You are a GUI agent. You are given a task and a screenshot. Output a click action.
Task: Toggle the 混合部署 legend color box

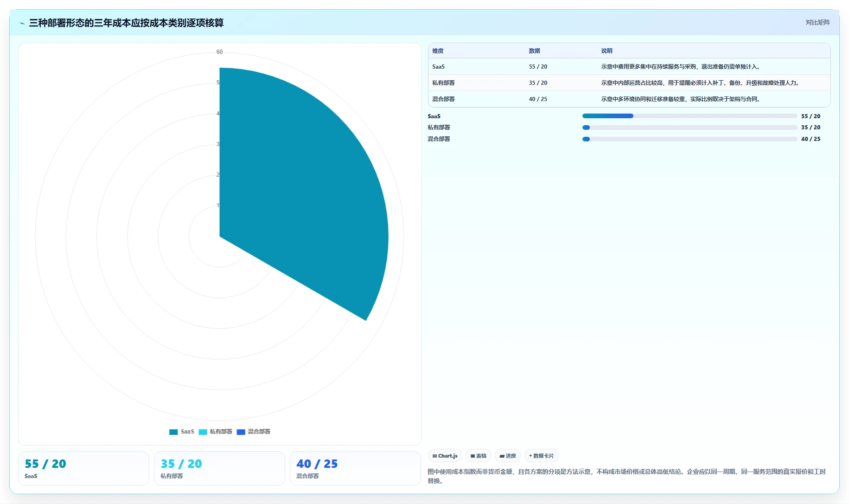(241, 432)
